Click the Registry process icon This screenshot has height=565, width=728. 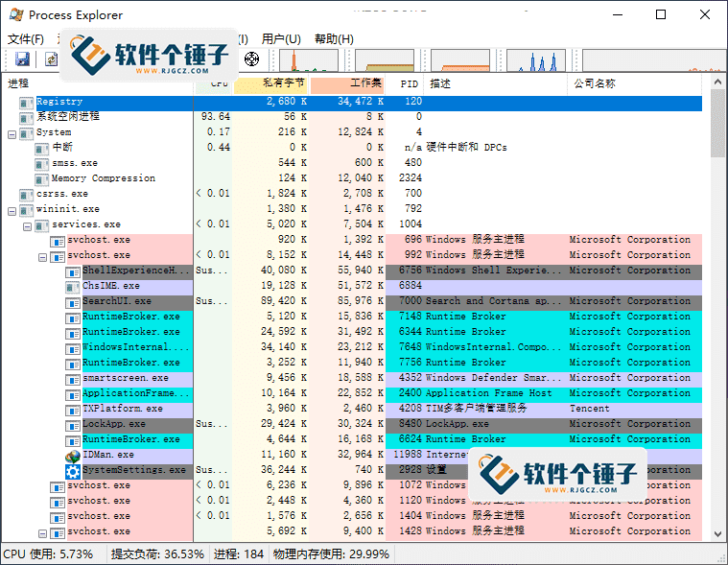[x=27, y=103]
